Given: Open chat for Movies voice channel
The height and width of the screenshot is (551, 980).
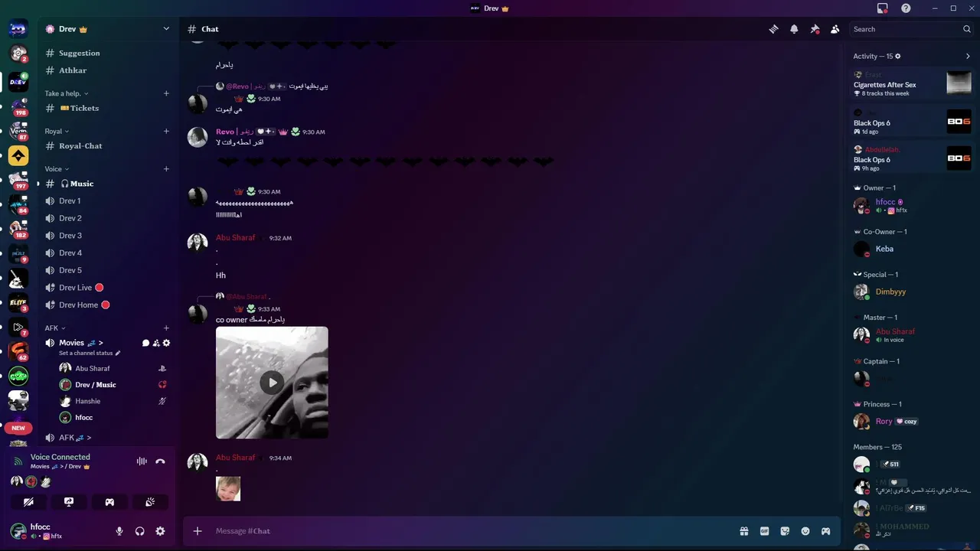Looking at the screenshot, I should point(145,343).
